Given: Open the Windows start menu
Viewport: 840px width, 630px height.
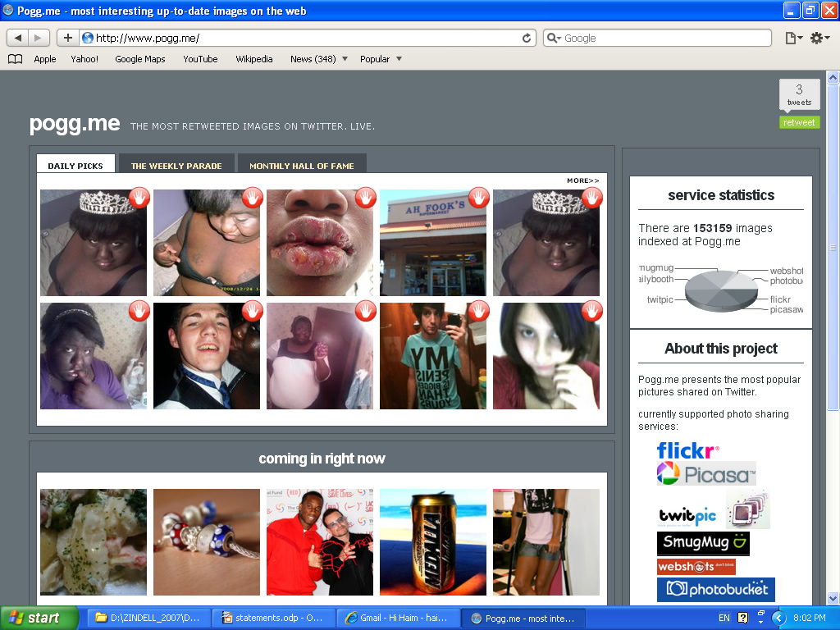Looking at the screenshot, I should [39, 618].
